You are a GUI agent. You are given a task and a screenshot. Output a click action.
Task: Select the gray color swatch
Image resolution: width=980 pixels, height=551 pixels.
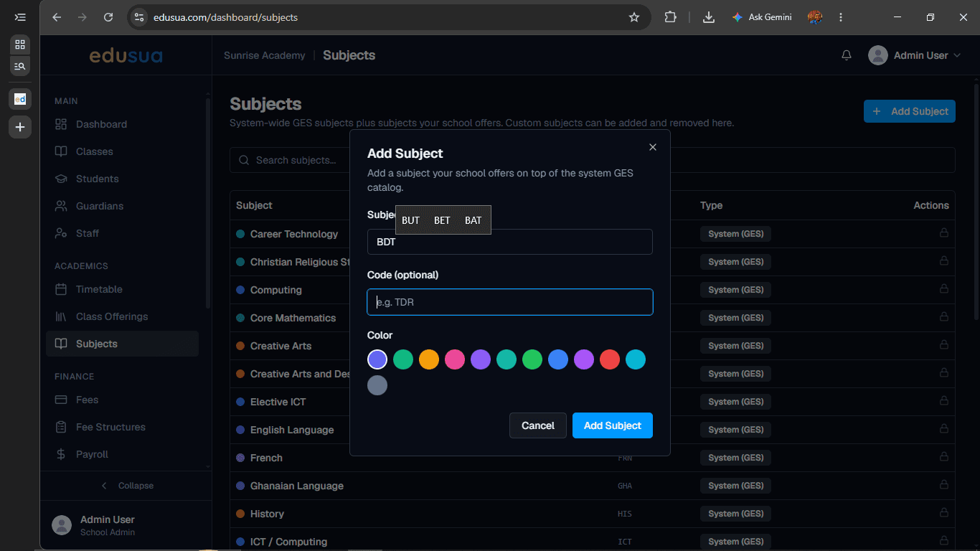(377, 385)
